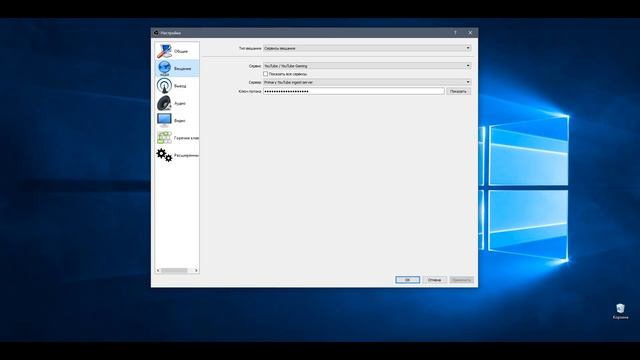Open the Общие (General) settings section
Viewport: 640px width, 360px height.
(177, 51)
